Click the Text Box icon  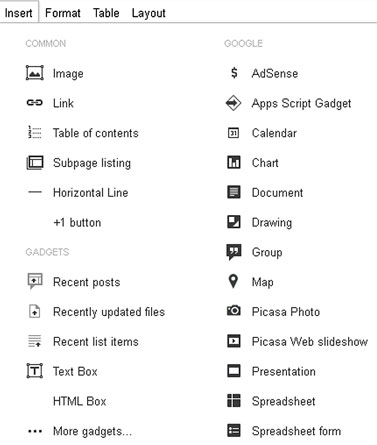click(x=35, y=371)
